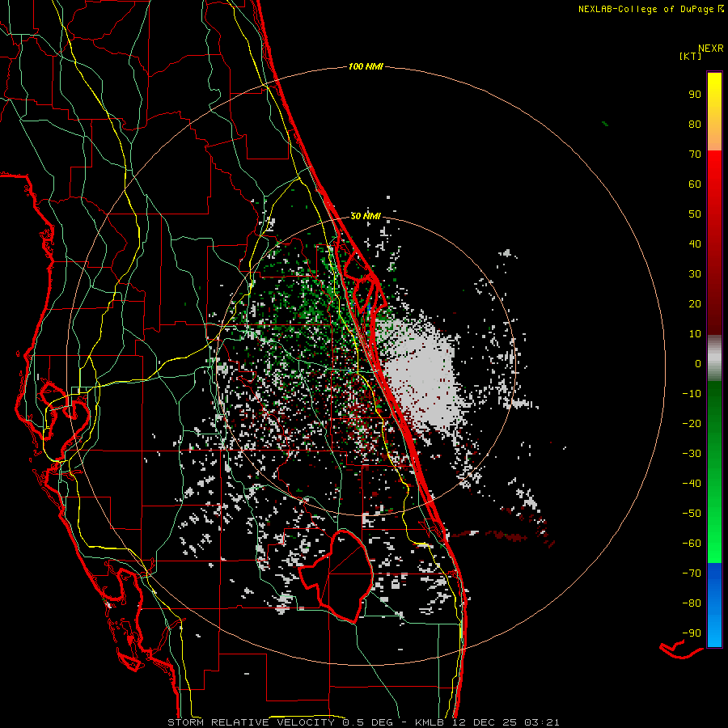Screen dimensions: 728x728
Task: Click the -30 value on the velocity scale
Action: (x=692, y=454)
